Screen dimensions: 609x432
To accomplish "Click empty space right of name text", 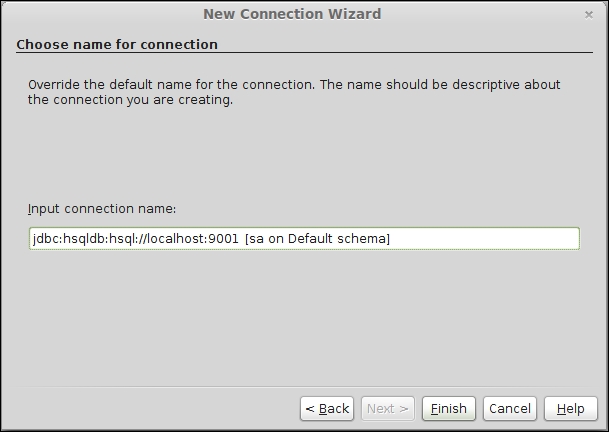I will coord(484,239).
